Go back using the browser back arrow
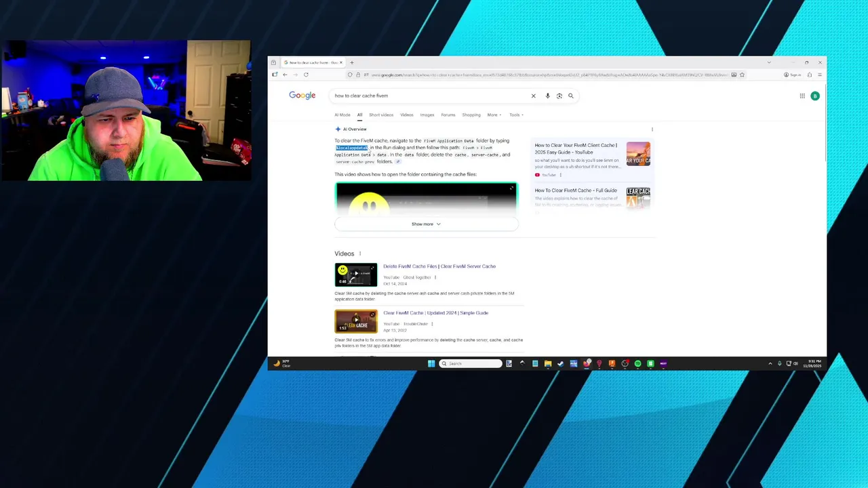Screen dimensions: 868x488 [285, 75]
